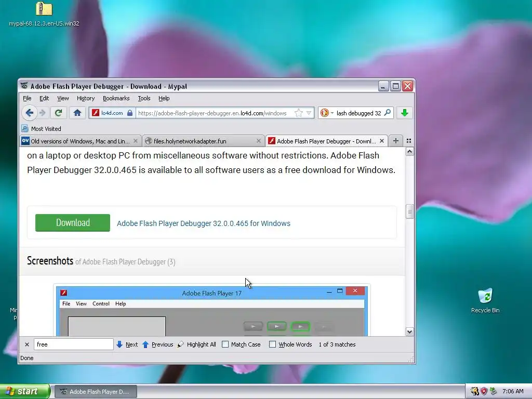This screenshot has height=399, width=532.
Task: Find Previous match with the up arrow
Action: click(158, 344)
